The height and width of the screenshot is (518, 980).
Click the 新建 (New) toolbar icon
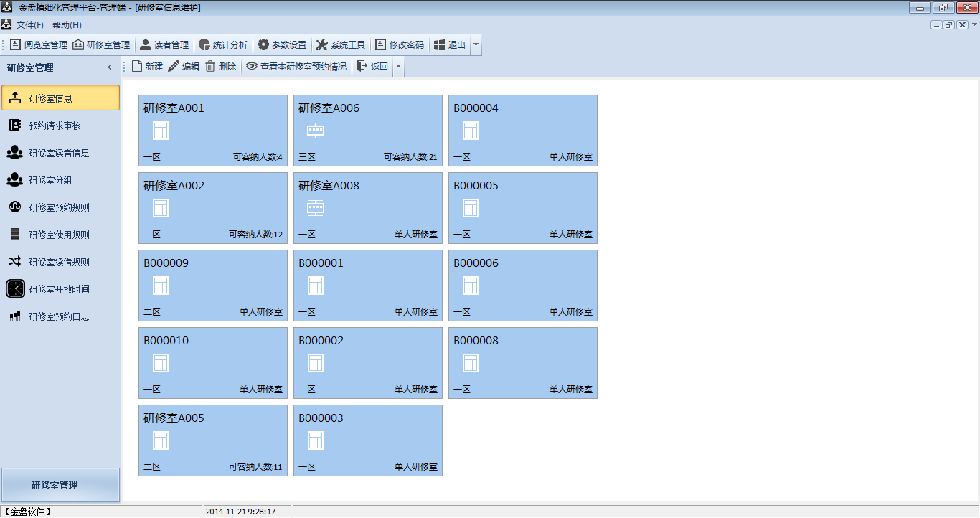pos(138,67)
